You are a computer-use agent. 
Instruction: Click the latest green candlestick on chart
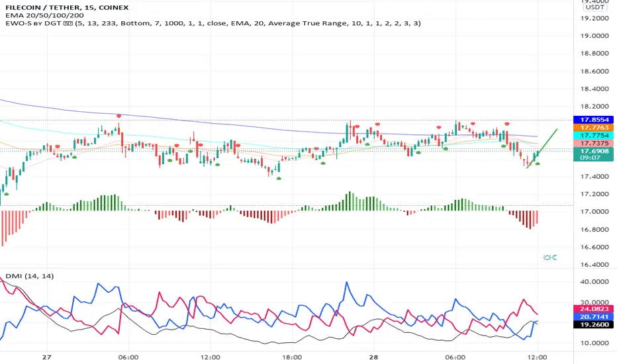[x=538, y=154]
